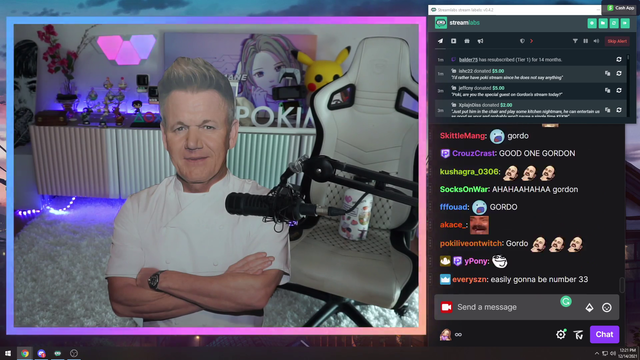This screenshot has height=360, width=640.
Task: Click the system tray volume icon
Action: [x=612, y=353]
